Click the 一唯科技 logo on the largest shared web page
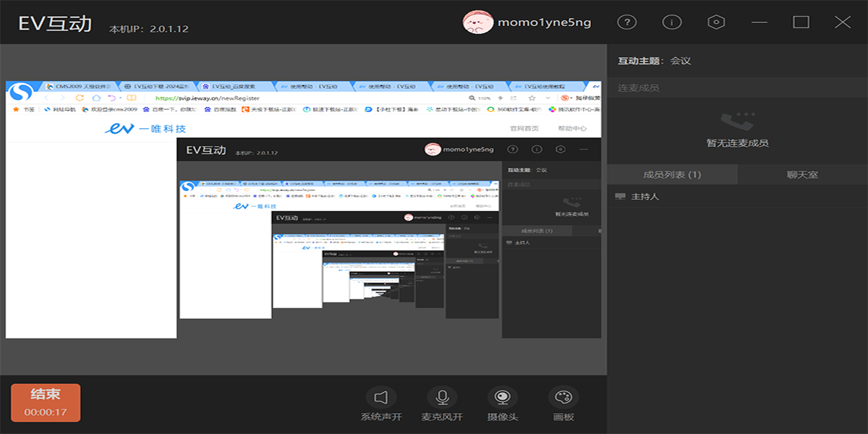868x434 pixels. coord(146,128)
